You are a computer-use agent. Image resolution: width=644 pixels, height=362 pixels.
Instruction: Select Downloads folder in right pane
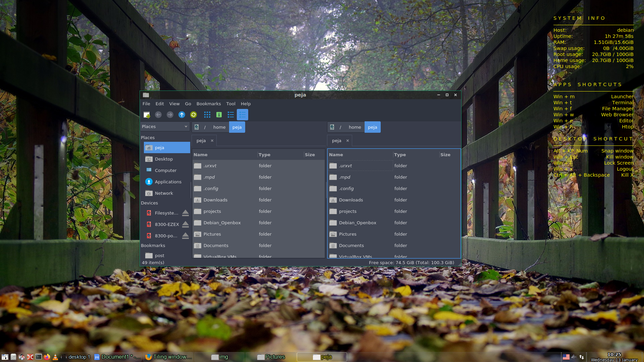[394, 200]
